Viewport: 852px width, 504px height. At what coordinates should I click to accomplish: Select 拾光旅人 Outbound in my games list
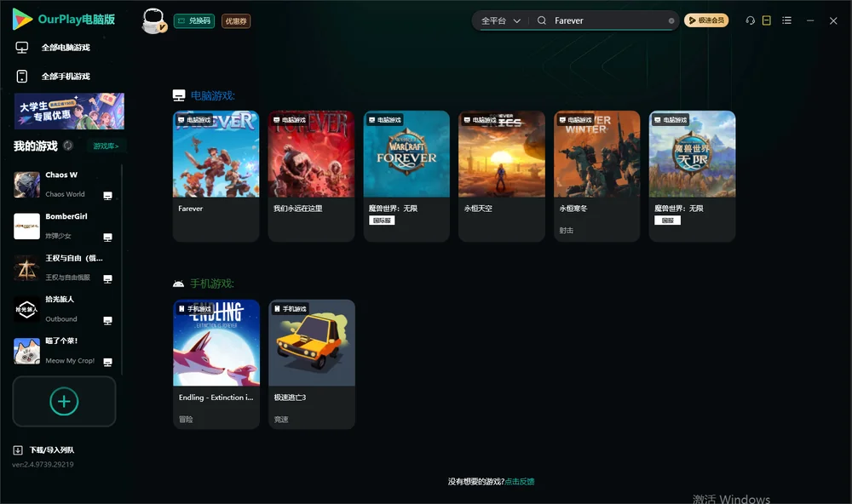(64, 309)
